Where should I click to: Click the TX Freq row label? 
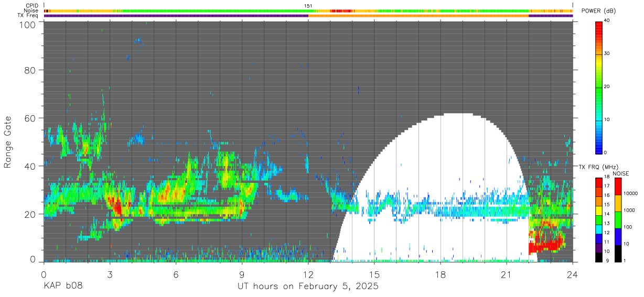coord(28,16)
